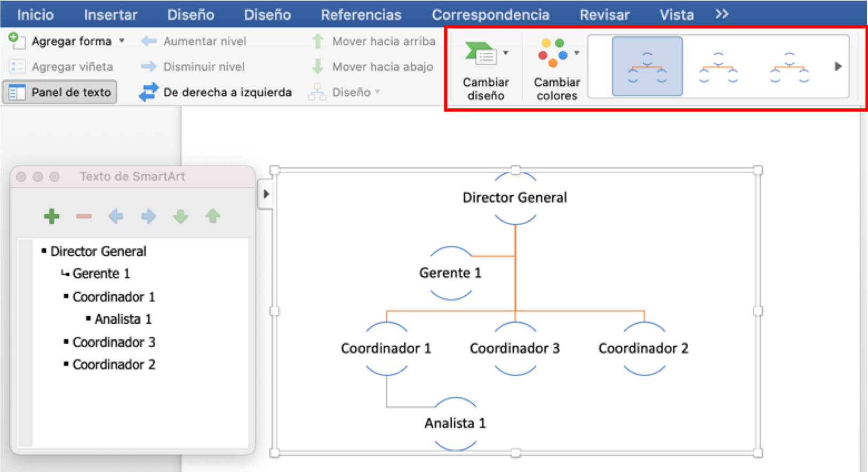Click Analista 1 shape in diagram
Image resolution: width=868 pixels, height=472 pixels.
[x=455, y=423]
